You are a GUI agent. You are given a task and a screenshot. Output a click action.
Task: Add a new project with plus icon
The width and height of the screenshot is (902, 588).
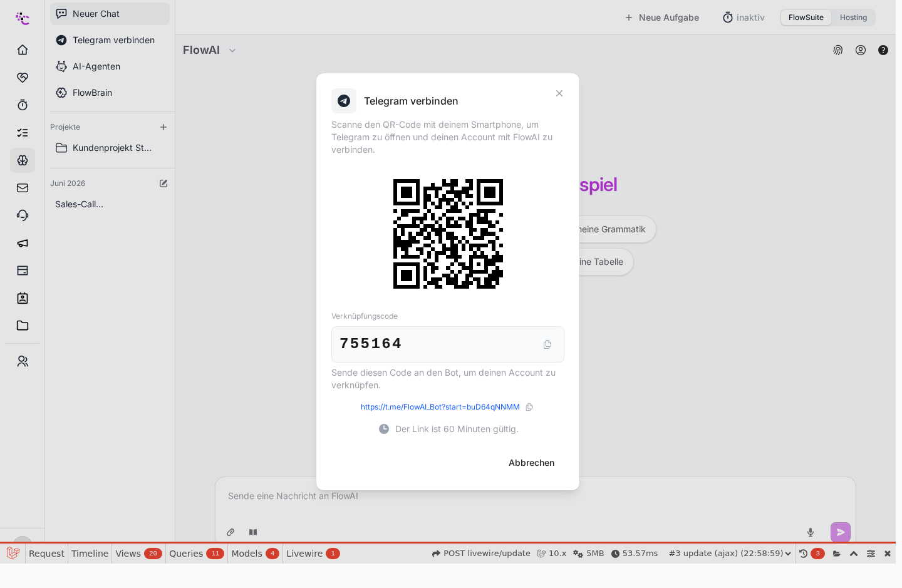coord(163,127)
